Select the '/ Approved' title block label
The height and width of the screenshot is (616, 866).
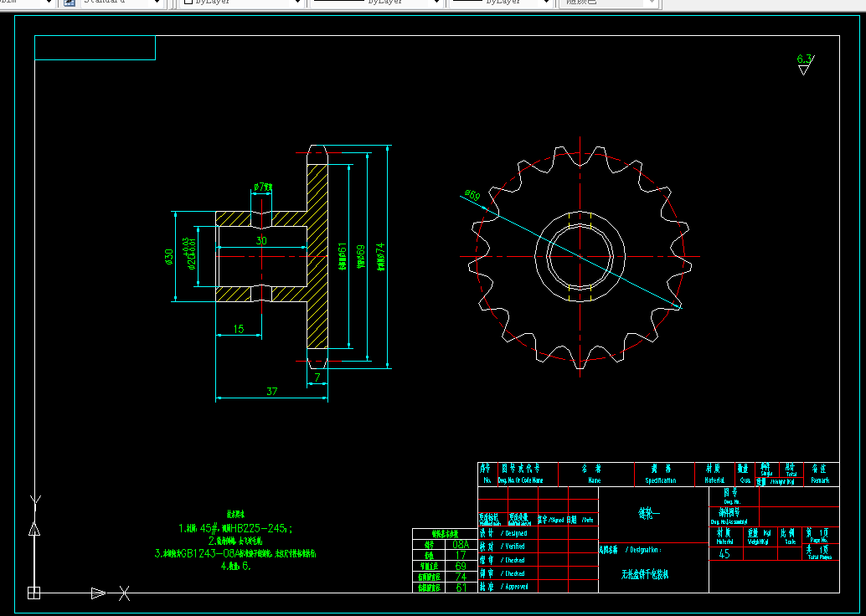[514, 587]
